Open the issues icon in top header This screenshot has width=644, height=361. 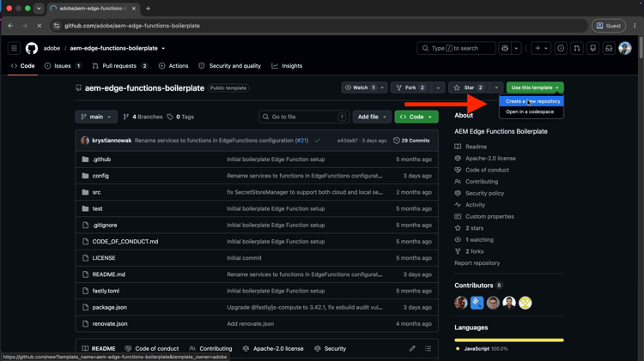pos(561,48)
